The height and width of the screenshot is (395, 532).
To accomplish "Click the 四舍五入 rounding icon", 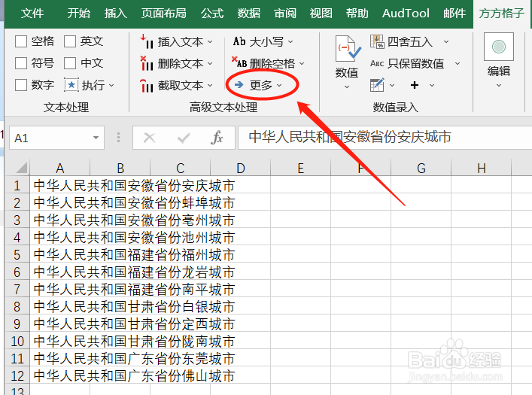I will point(377,41).
